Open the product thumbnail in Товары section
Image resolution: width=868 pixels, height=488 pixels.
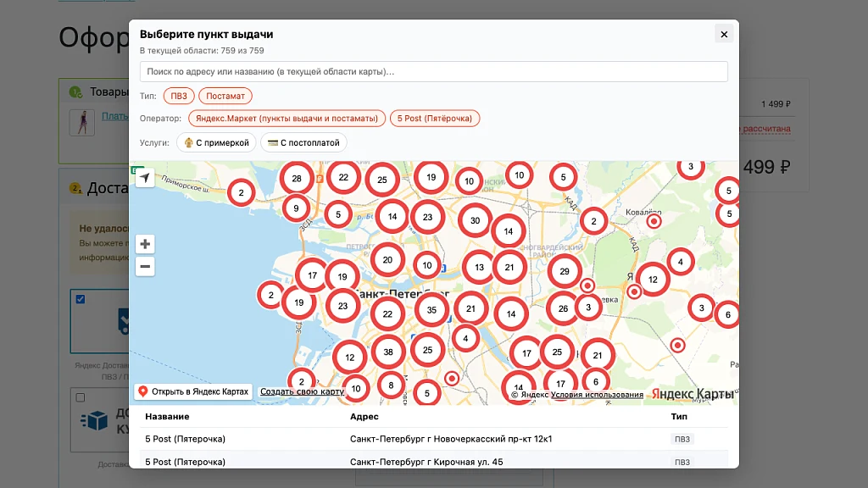point(82,122)
